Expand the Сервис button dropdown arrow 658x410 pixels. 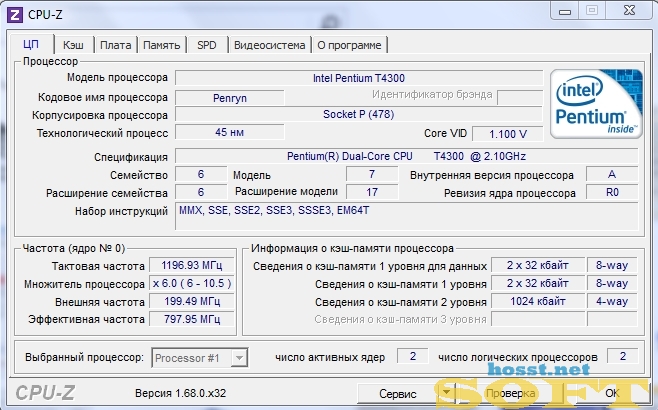click(446, 393)
